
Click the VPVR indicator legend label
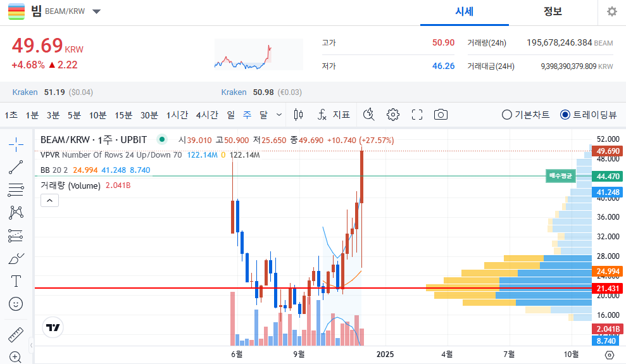click(111, 155)
